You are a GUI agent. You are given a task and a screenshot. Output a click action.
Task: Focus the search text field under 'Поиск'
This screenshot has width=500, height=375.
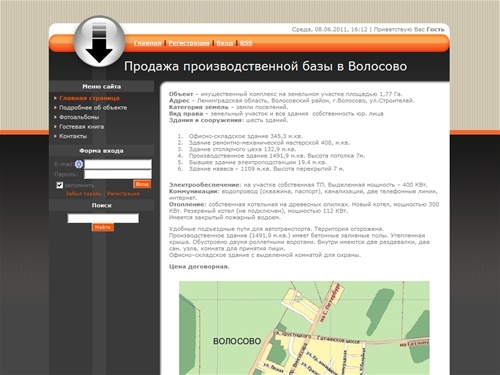click(103, 218)
